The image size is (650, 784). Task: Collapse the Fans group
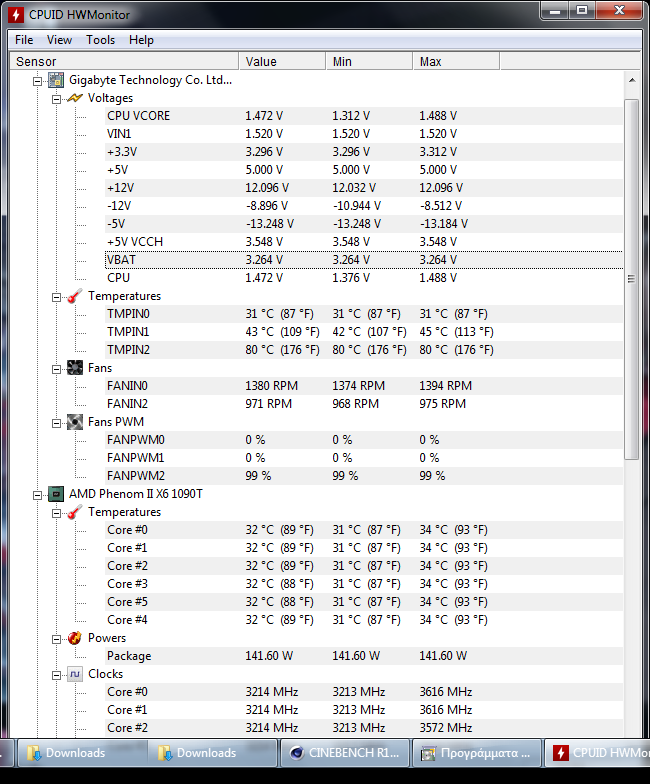pos(56,369)
